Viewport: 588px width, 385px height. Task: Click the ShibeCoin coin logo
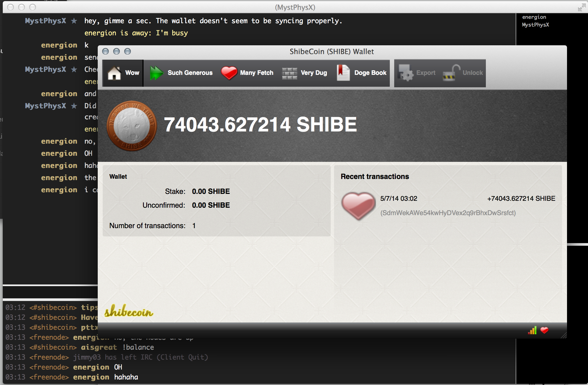click(132, 126)
